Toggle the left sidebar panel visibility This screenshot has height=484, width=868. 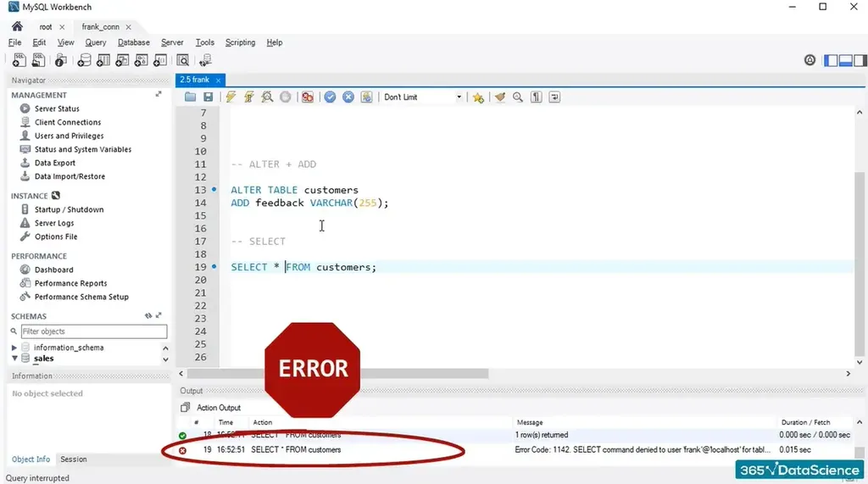832,60
